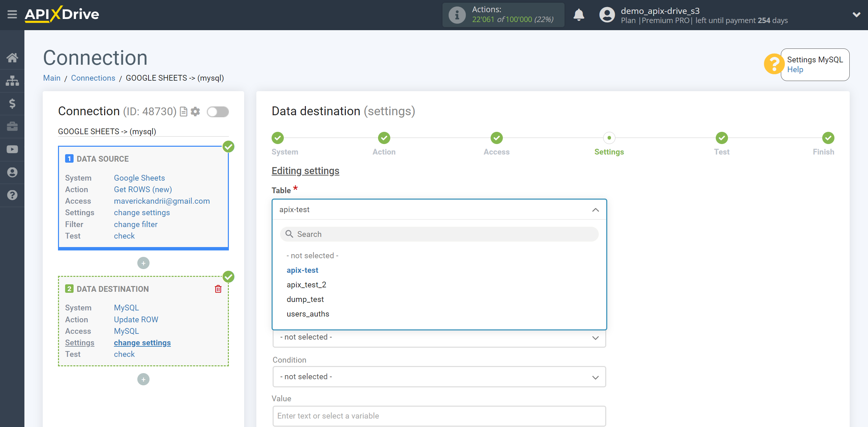Open connection settings gear icon
This screenshot has height=427, width=868.
[195, 111]
